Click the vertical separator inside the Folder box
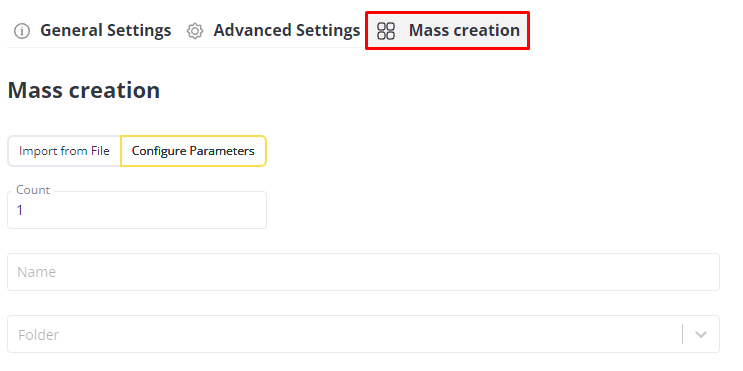This screenshot has height=371, width=743. [683, 334]
